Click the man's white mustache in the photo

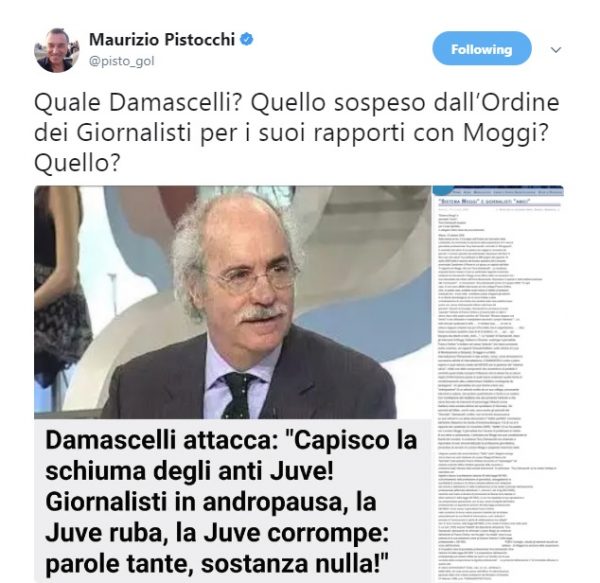263,312
